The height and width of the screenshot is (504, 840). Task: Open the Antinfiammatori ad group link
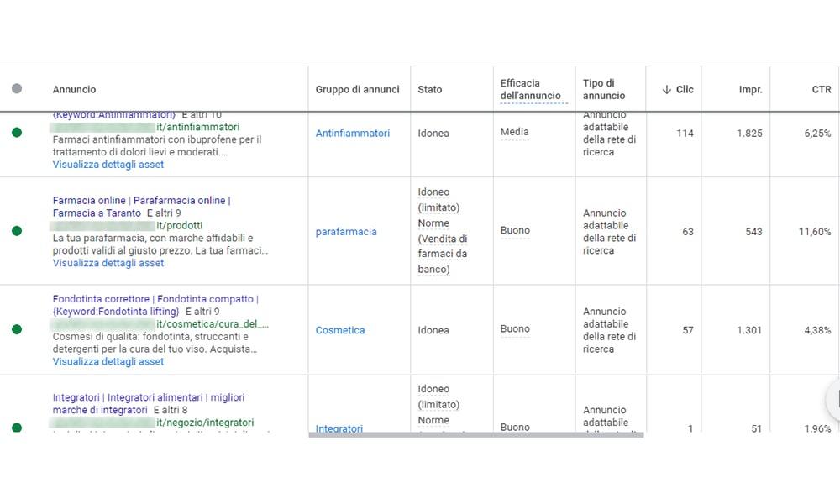(x=353, y=134)
